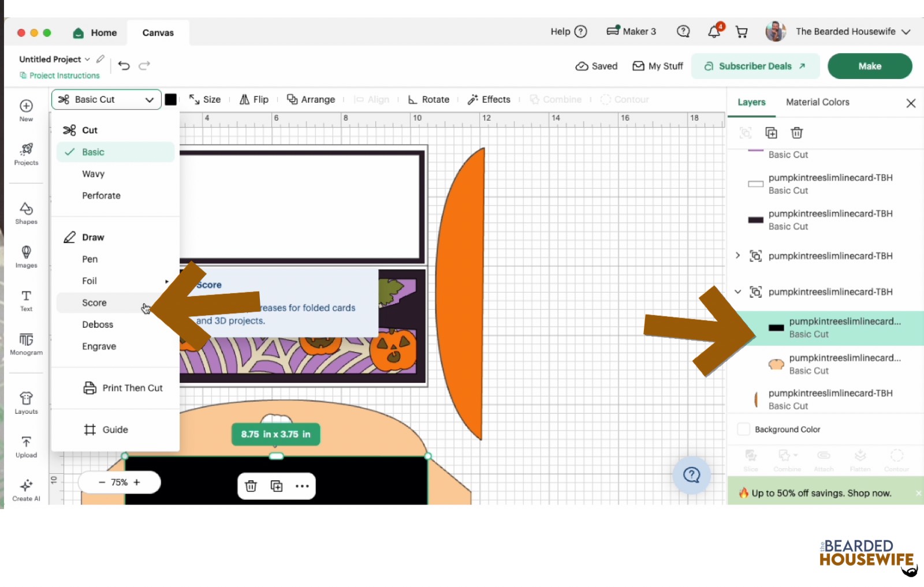This screenshot has width=924, height=587.
Task: Open the Flip options
Action: click(254, 99)
